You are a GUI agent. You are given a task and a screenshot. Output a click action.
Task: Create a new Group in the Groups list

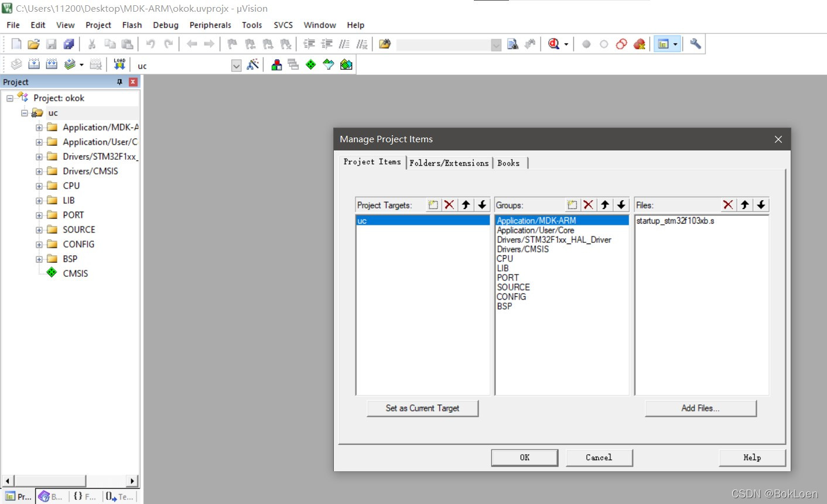(x=572, y=205)
